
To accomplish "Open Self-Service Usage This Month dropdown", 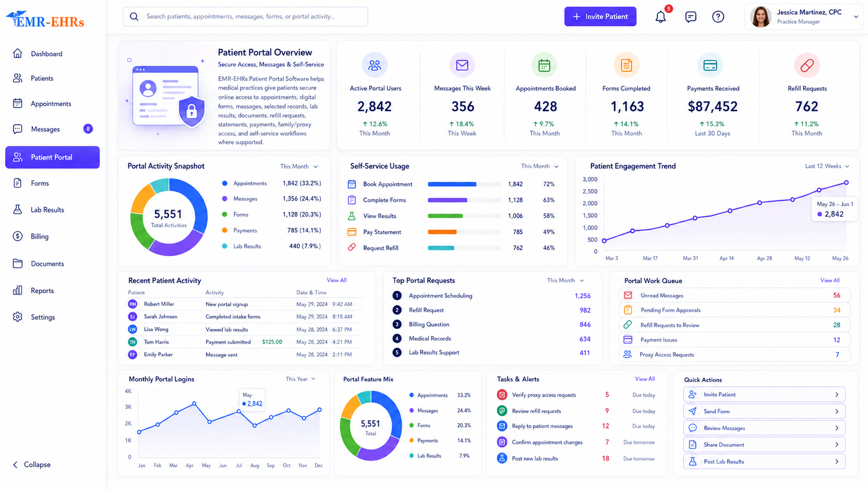I will pos(540,166).
